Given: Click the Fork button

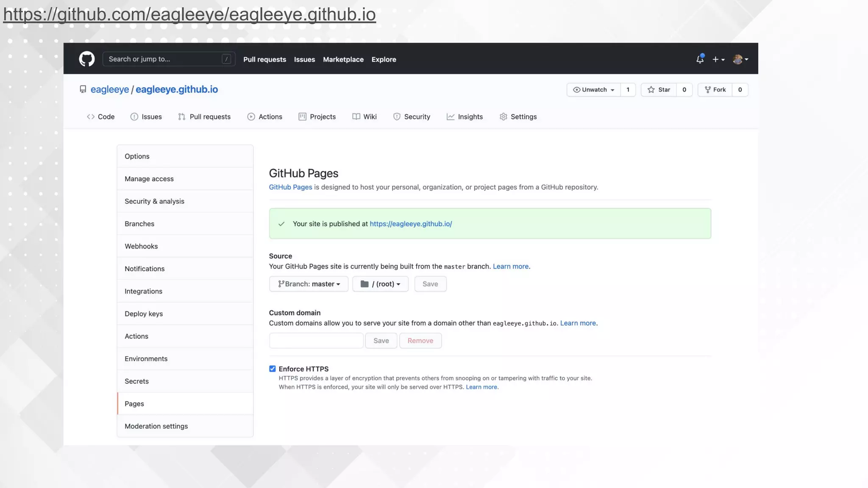Looking at the screenshot, I should click(715, 90).
